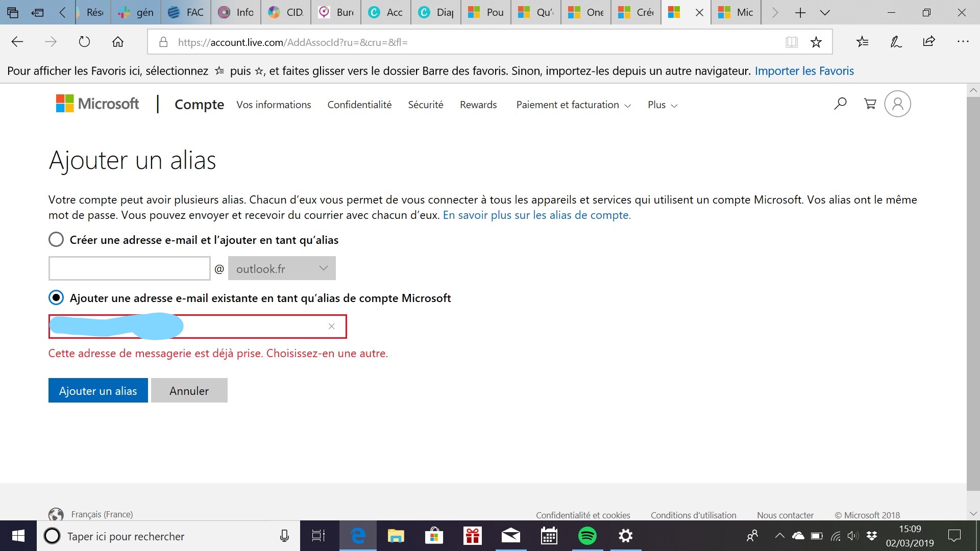980x551 pixels.
Task: Click the new alias name input field
Action: 129,268
